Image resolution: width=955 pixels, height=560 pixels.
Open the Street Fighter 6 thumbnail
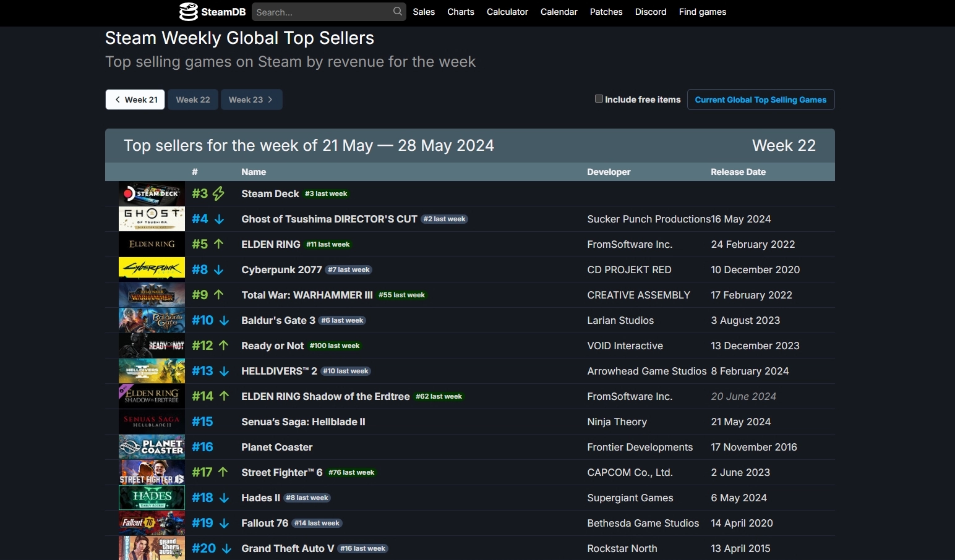tap(152, 472)
